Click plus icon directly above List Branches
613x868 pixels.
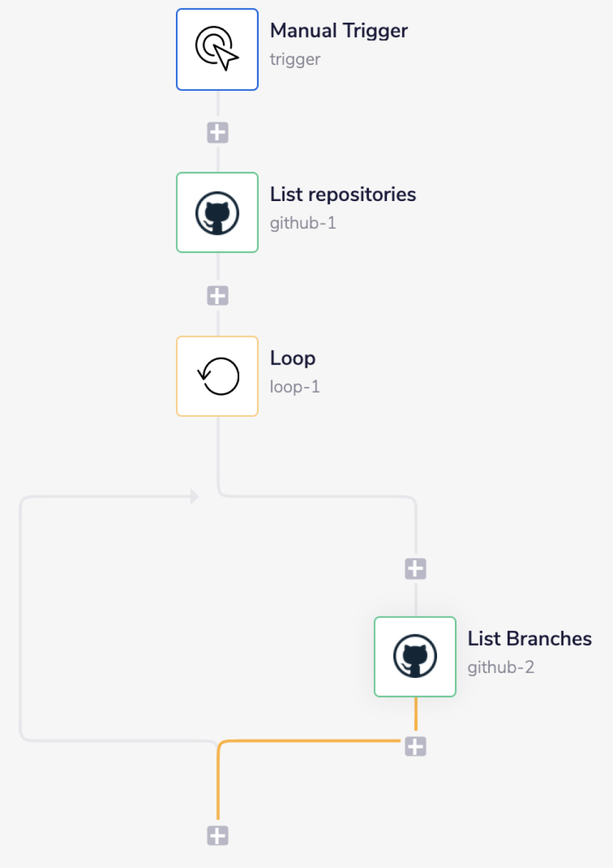point(416,569)
